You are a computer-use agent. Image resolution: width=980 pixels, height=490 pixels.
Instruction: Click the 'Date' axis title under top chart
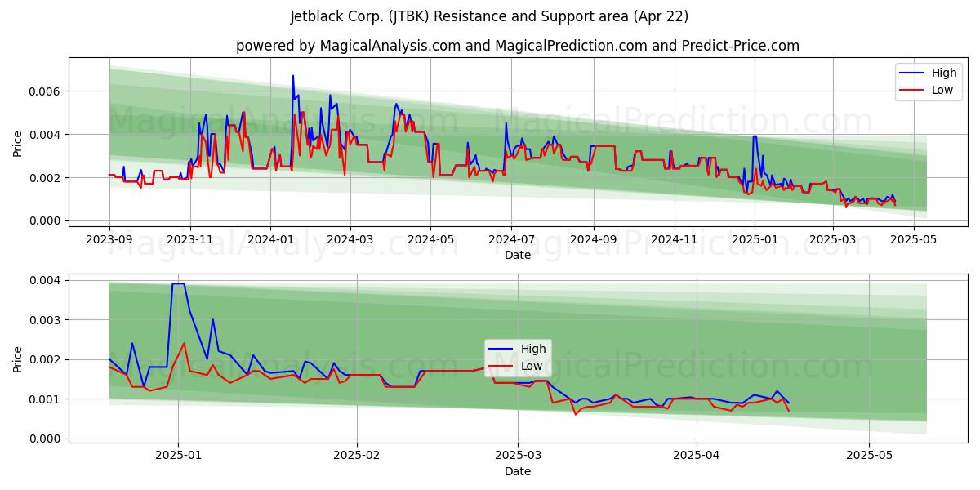click(x=518, y=255)
